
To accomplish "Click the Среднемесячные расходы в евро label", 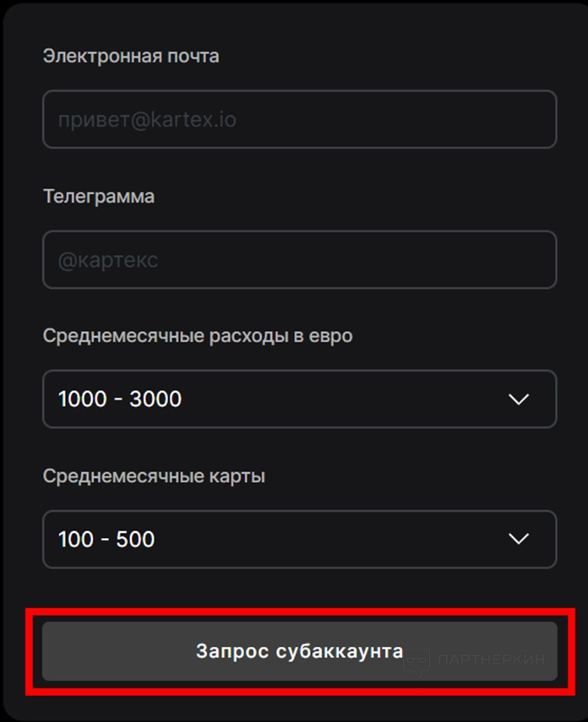I will tap(198, 336).
